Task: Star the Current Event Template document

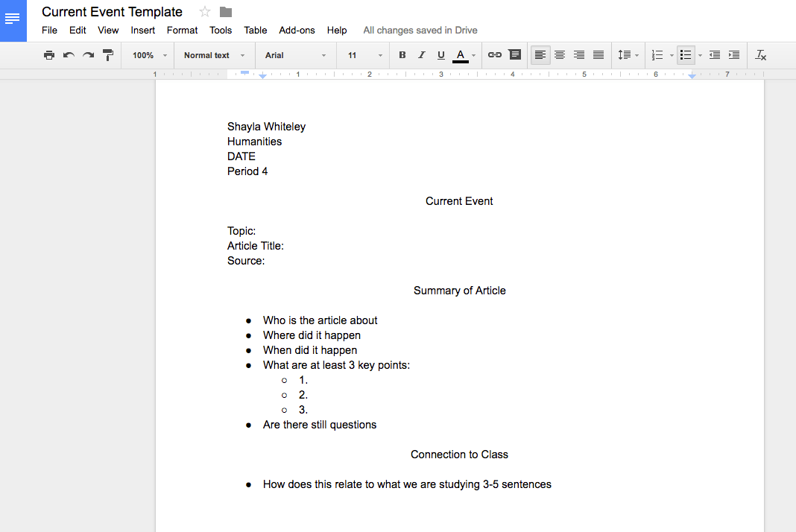Action: tap(205, 12)
